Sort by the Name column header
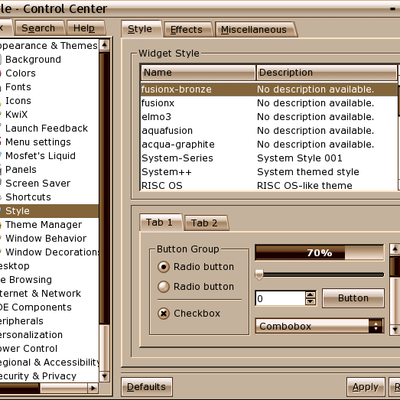The width and height of the screenshot is (400, 400). point(198,72)
